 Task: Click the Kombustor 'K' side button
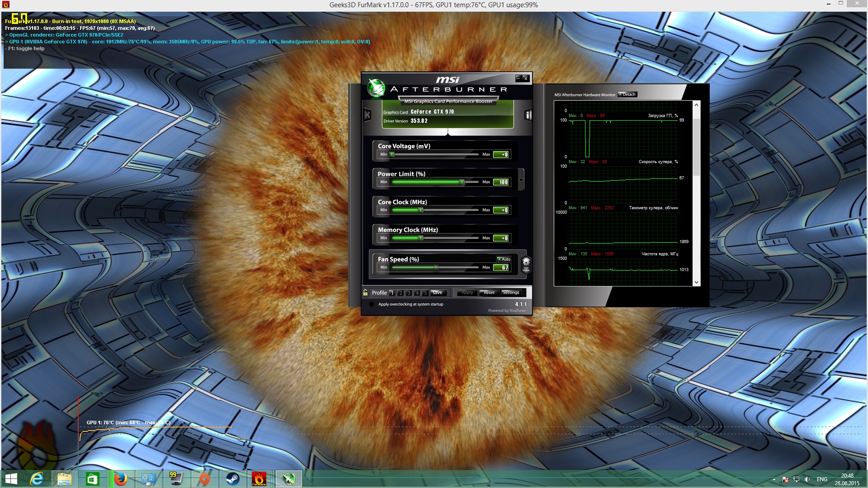coord(368,115)
